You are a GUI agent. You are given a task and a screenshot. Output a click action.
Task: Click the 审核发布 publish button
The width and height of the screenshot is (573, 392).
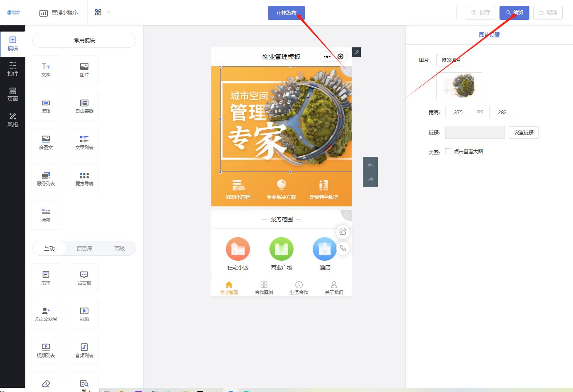(x=286, y=13)
